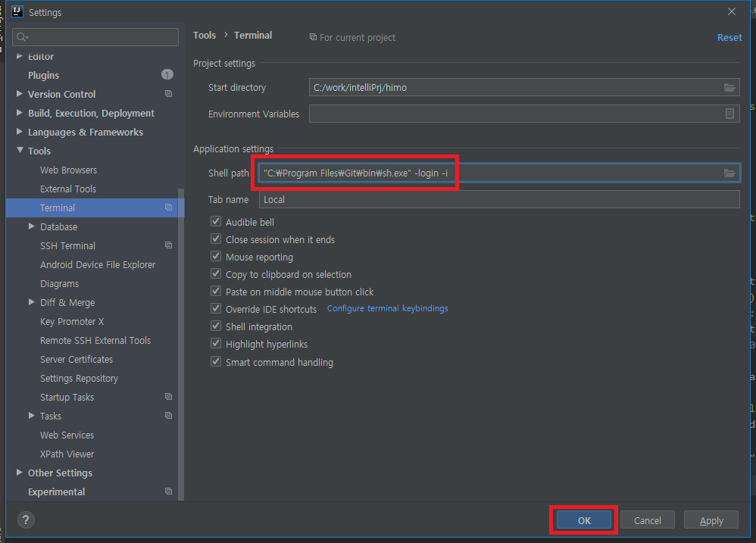The image size is (756, 543).
Task: Click the project-level icon beside Version Control
Action: 168,94
